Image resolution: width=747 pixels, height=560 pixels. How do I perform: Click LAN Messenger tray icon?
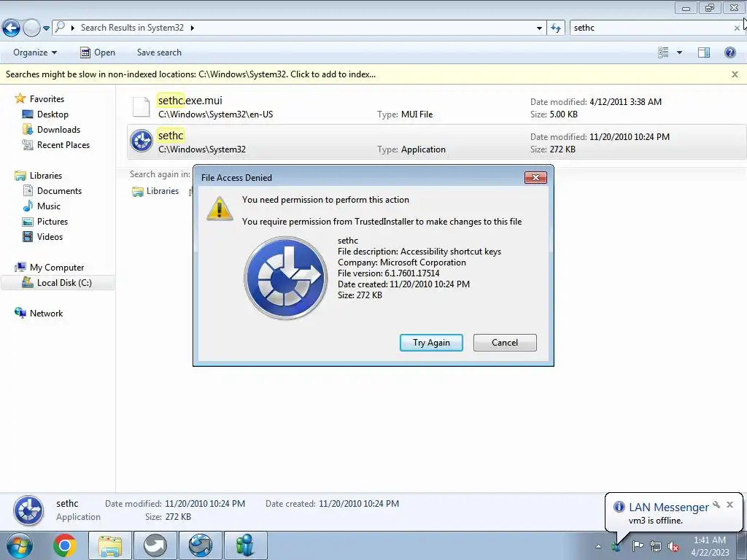[616, 546]
